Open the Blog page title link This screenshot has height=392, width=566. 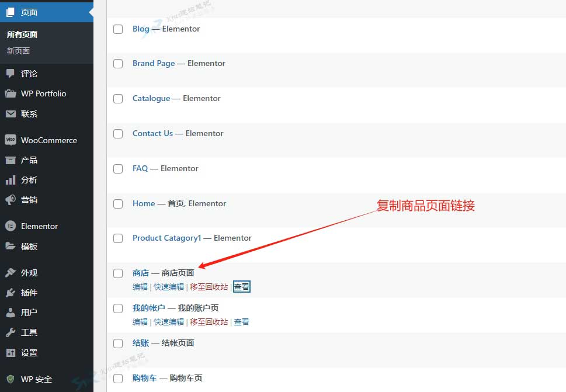141,29
